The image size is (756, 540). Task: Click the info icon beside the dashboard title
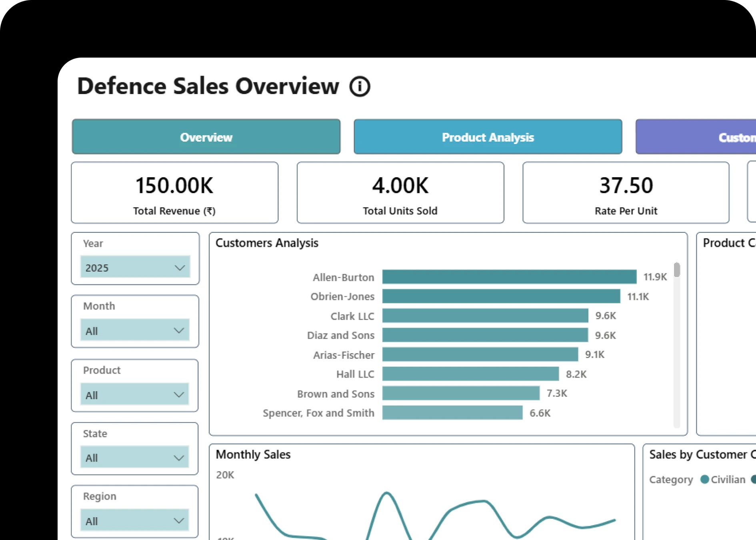(x=360, y=86)
